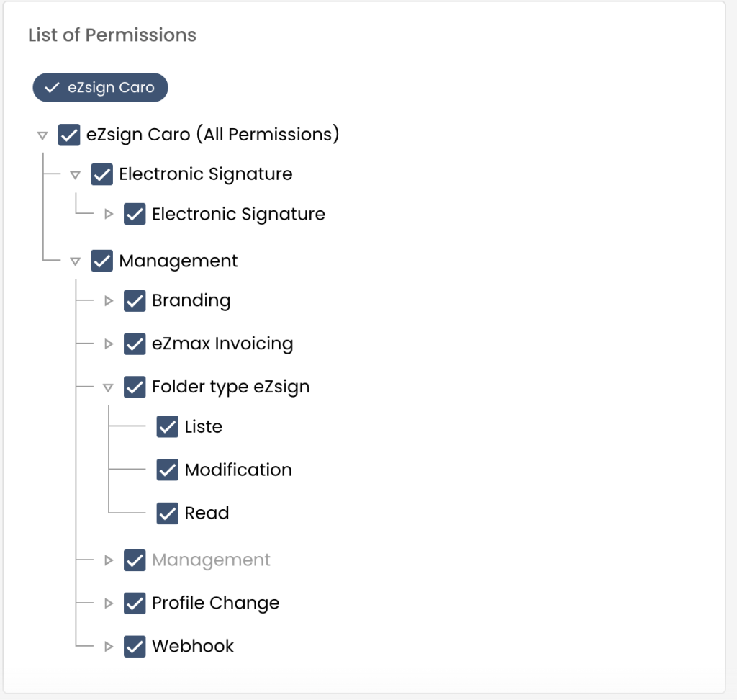Select the Profile Change label
Screen dimensions: 737x700
click(215, 603)
